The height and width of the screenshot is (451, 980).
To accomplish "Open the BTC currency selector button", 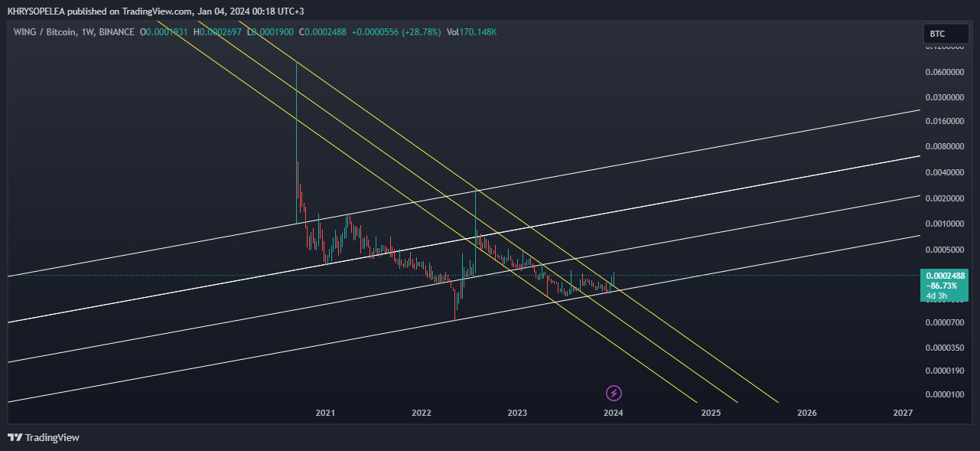I will [946, 34].
